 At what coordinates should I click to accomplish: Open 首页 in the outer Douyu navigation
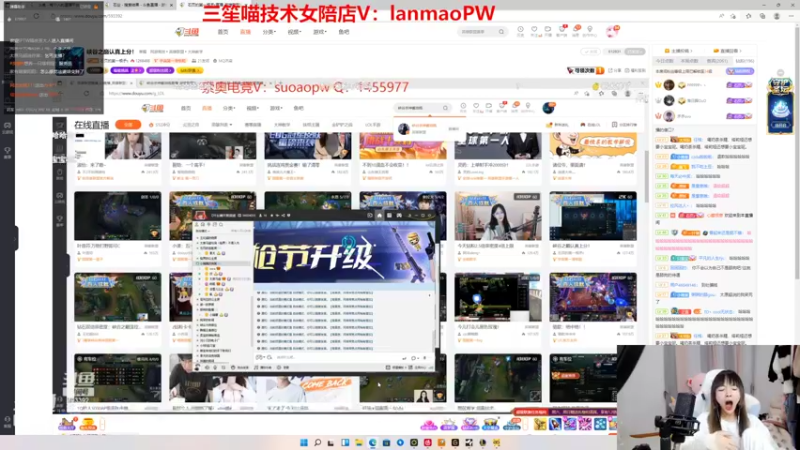click(x=223, y=32)
